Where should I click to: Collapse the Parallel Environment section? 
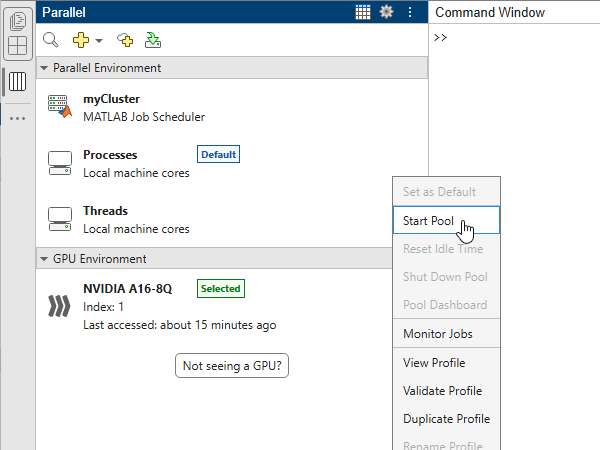point(44,68)
